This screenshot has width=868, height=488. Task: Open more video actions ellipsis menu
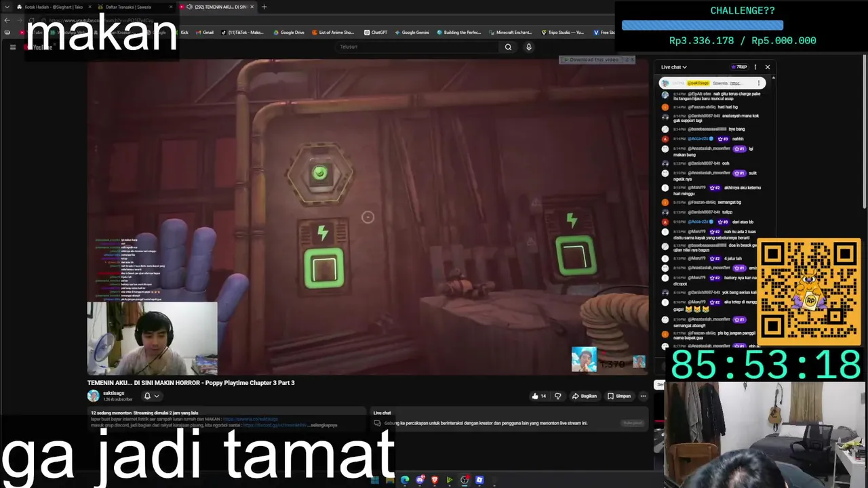643,396
